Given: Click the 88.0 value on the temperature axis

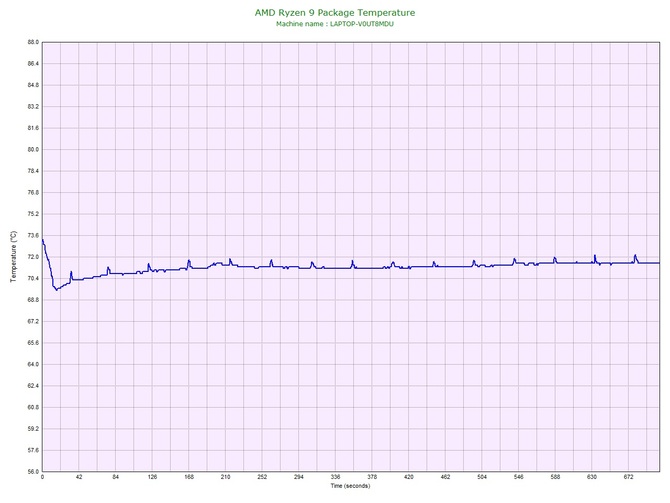Looking at the screenshot, I should tap(33, 42).
